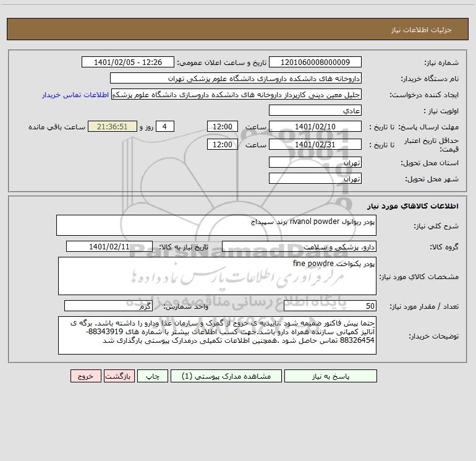Click the delivery province field تهران

click(315, 162)
